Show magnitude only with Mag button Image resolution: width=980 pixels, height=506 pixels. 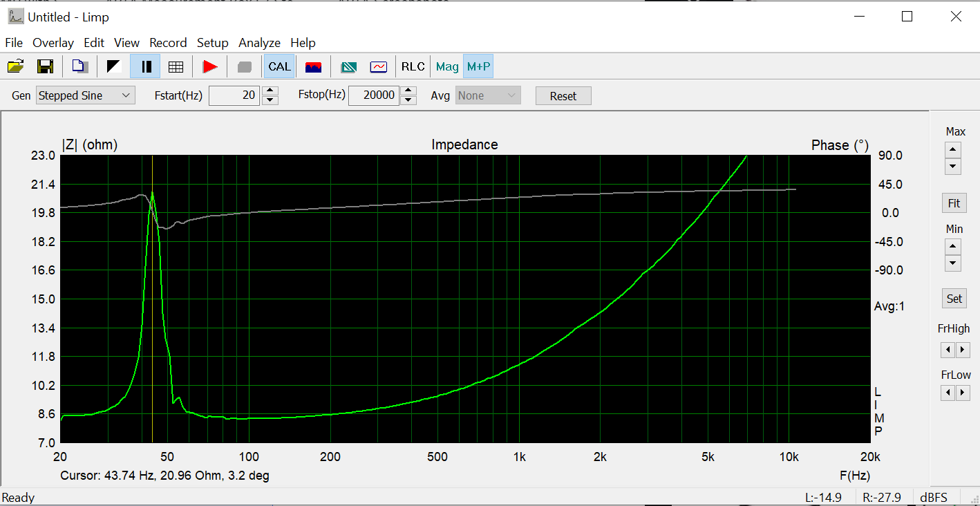[x=447, y=66]
